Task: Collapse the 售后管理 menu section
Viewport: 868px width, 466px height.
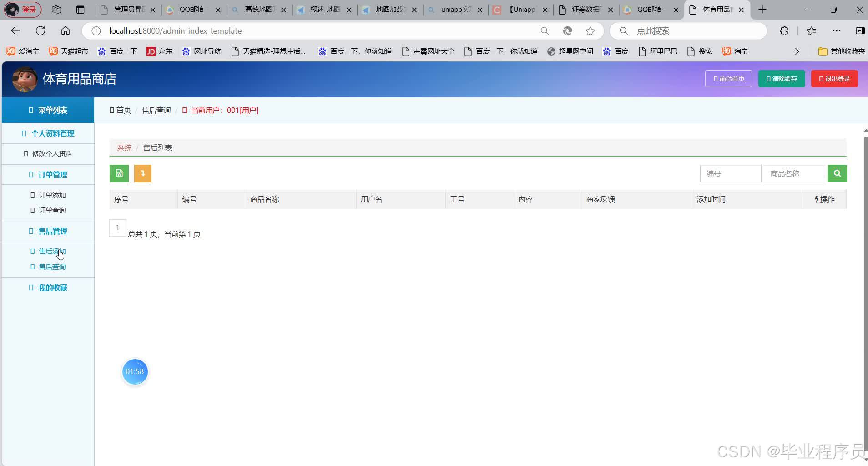Action: point(48,231)
